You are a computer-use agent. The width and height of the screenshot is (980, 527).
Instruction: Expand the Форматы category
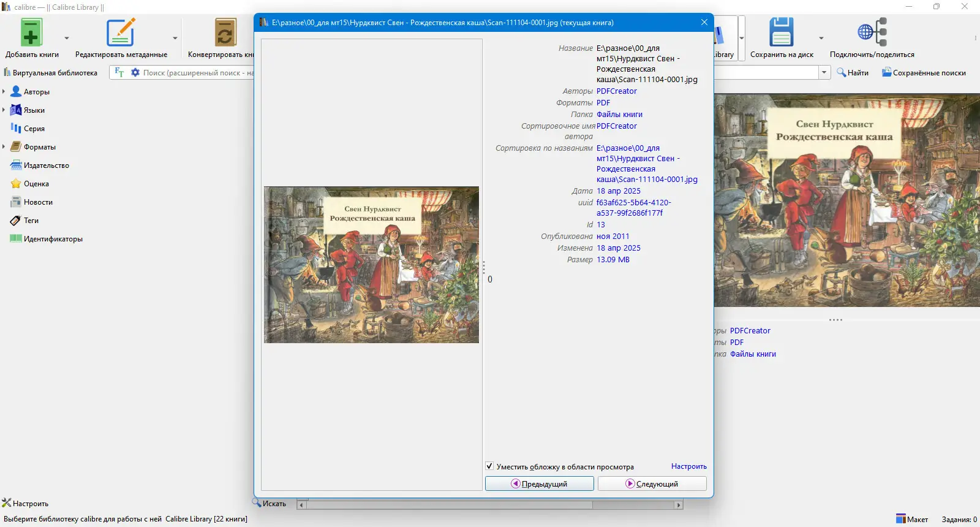pos(4,147)
